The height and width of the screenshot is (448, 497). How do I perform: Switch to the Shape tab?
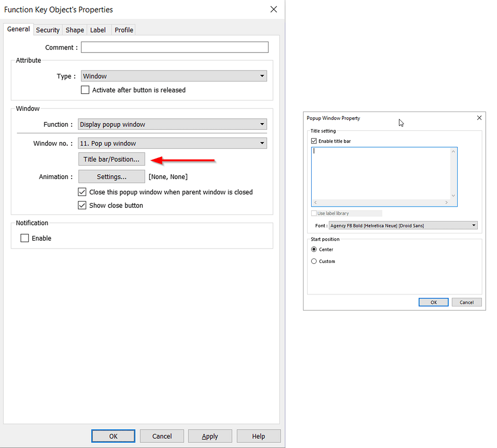(x=74, y=30)
